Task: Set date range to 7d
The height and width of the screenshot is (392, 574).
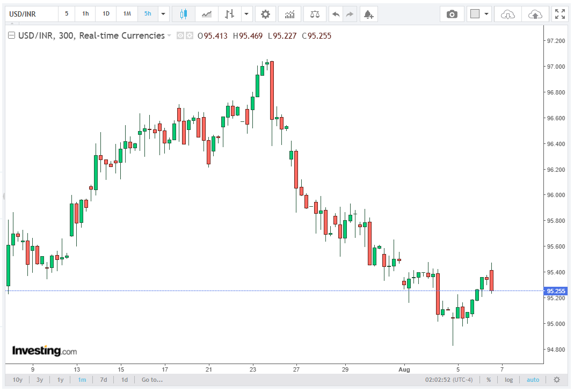Action: (x=104, y=380)
